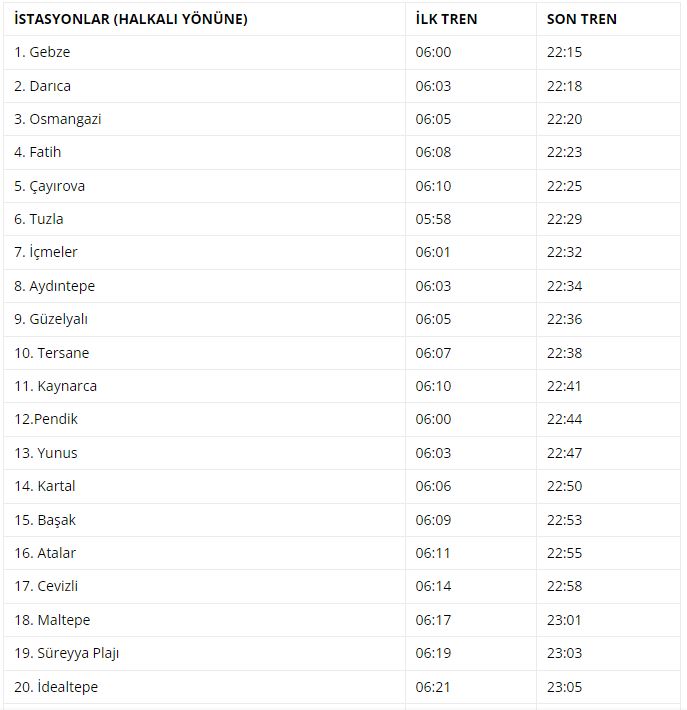
Task: Click Kartal's first train time 06:06
Action: [x=433, y=486]
